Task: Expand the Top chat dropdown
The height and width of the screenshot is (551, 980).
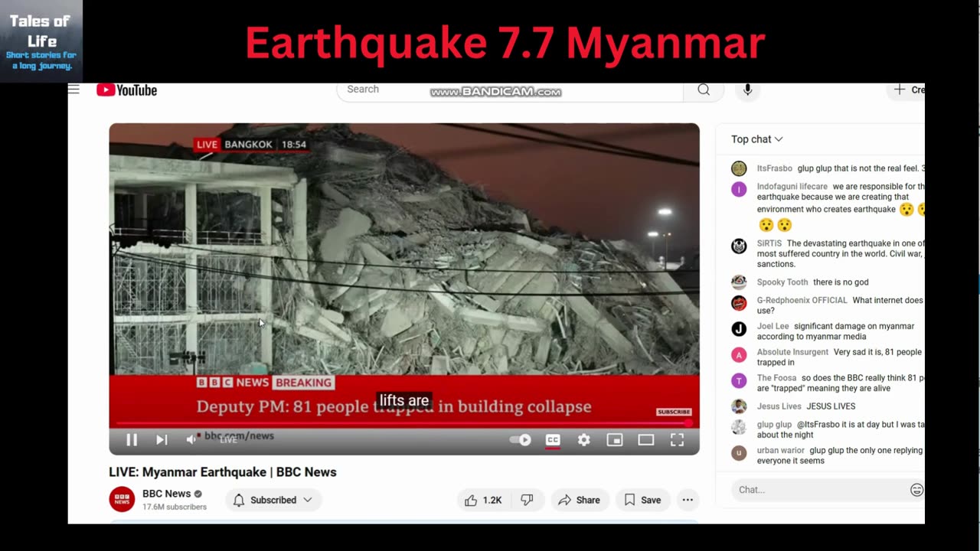Action: point(756,139)
